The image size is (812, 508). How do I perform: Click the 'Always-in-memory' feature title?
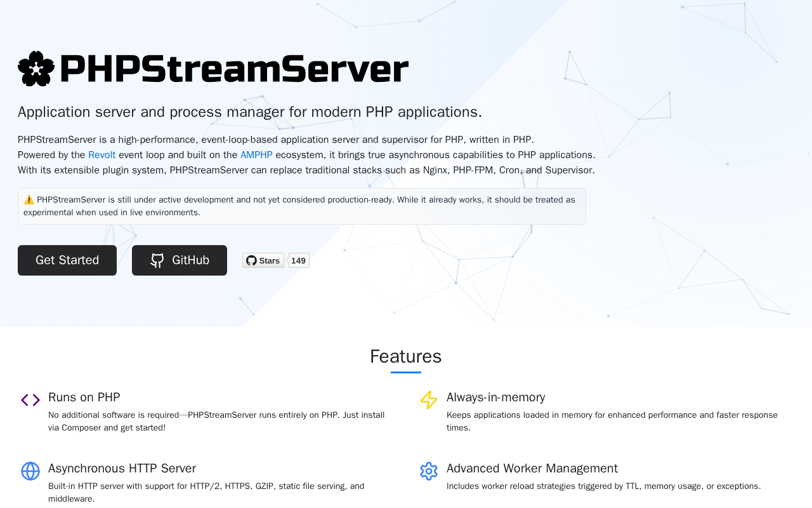coord(496,398)
